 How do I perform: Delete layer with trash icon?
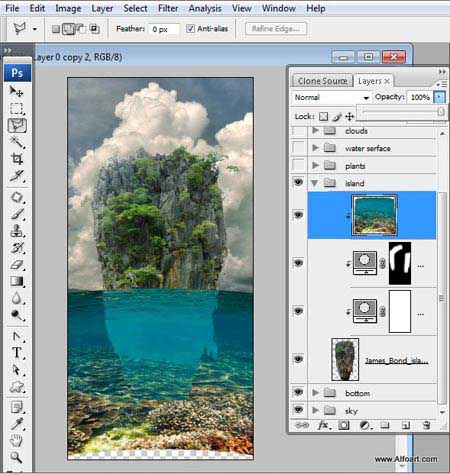coord(426,425)
